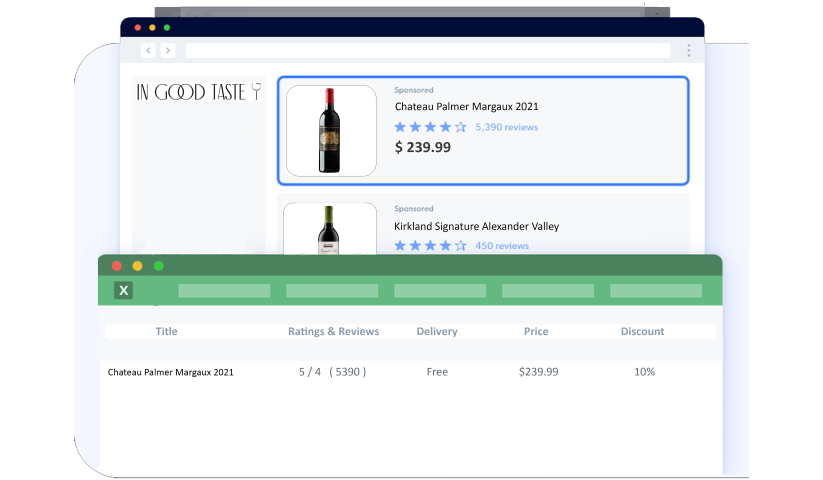Open the 5,390 reviews link
This screenshot has height=480, width=823.
point(507,127)
